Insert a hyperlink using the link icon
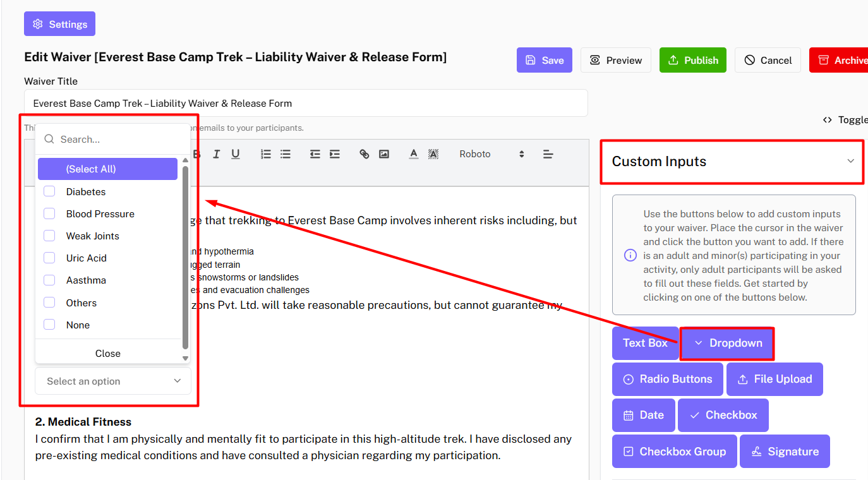This screenshot has height=480, width=868. coord(365,154)
